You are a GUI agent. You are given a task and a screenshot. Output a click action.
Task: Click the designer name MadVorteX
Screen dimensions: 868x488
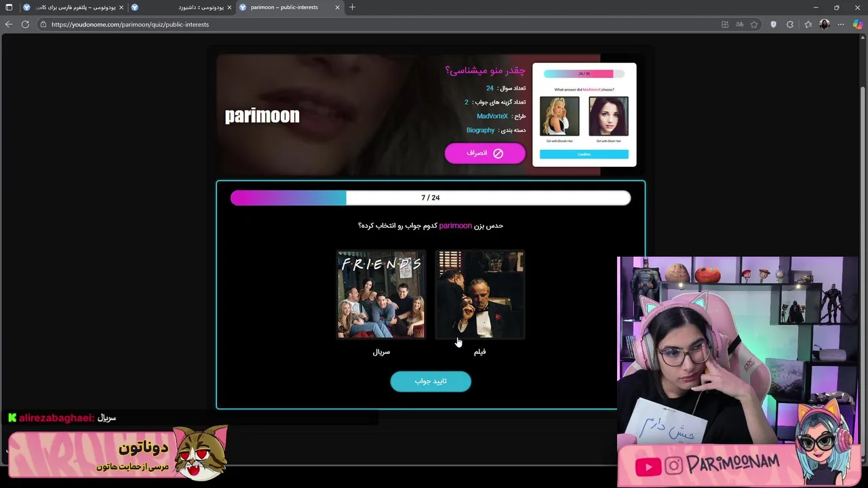pos(492,117)
